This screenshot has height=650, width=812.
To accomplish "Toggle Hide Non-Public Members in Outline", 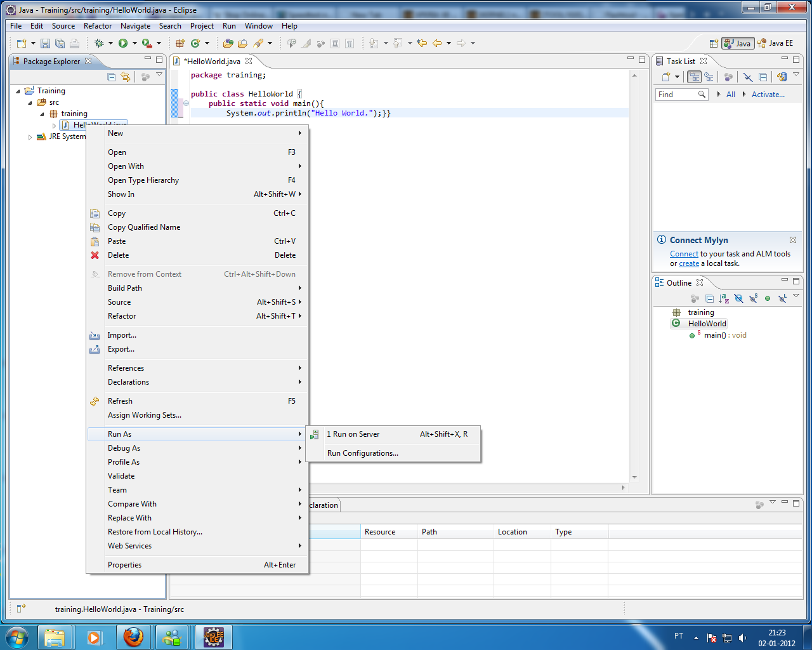I will (768, 298).
